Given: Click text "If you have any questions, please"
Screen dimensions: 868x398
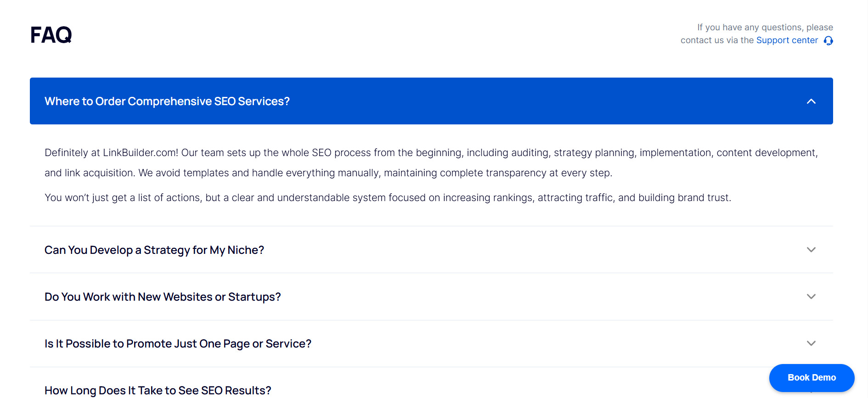Looking at the screenshot, I should click(x=765, y=28).
